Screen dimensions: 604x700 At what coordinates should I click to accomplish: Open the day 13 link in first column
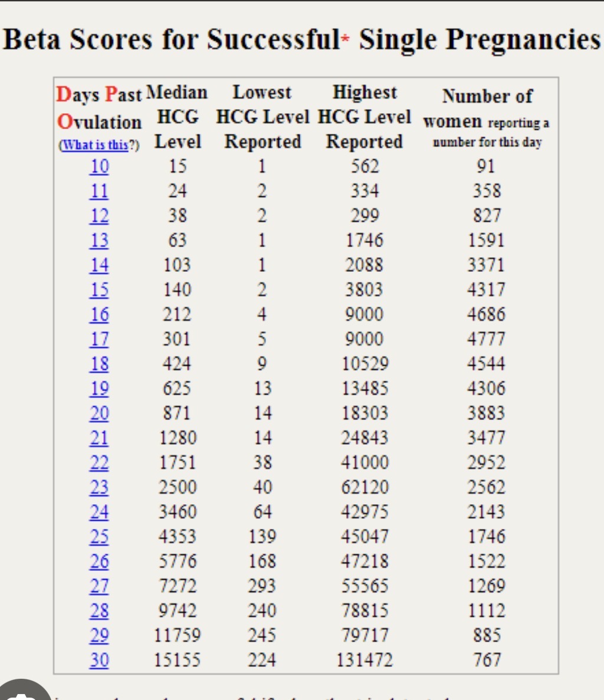(x=99, y=241)
